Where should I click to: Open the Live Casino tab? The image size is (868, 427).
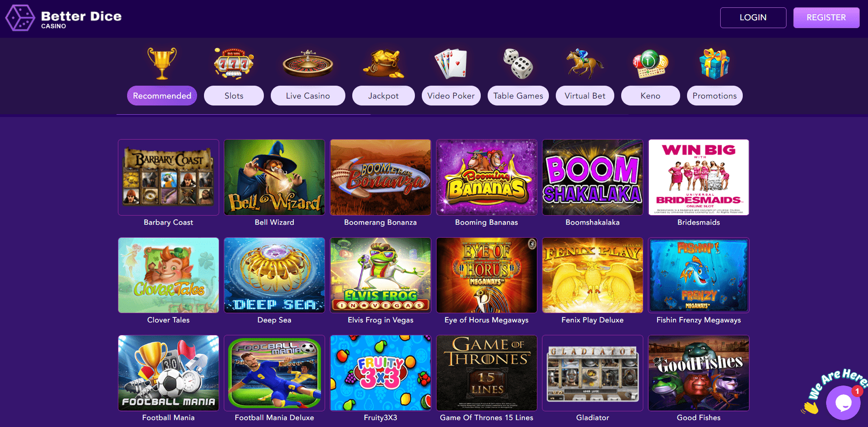click(x=308, y=96)
